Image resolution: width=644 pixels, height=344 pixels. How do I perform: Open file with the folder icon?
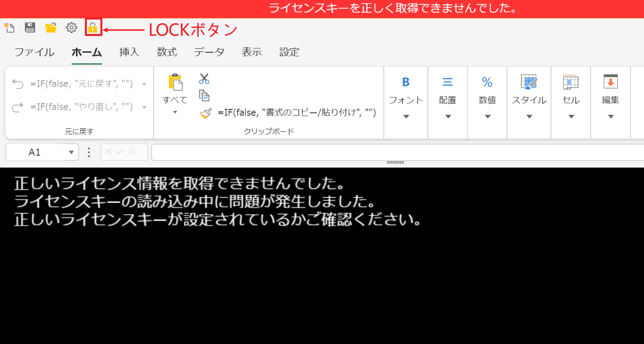[51, 28]
